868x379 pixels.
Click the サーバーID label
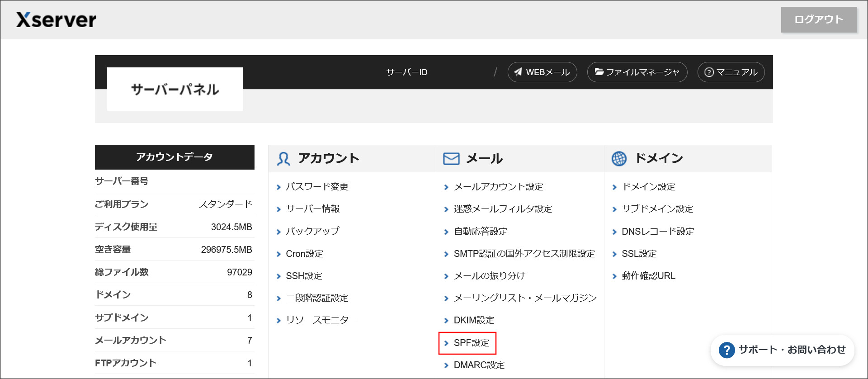click(x=407, y=72)
